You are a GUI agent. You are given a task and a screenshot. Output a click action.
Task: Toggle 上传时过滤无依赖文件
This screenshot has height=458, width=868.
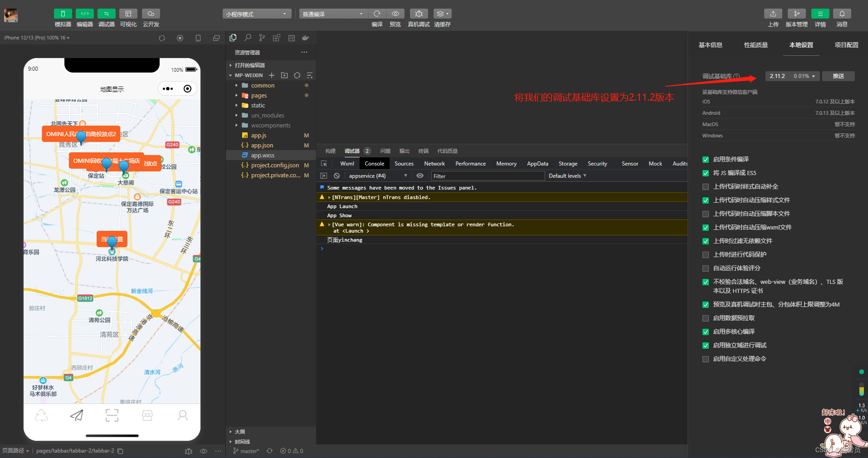pos(706,241)
